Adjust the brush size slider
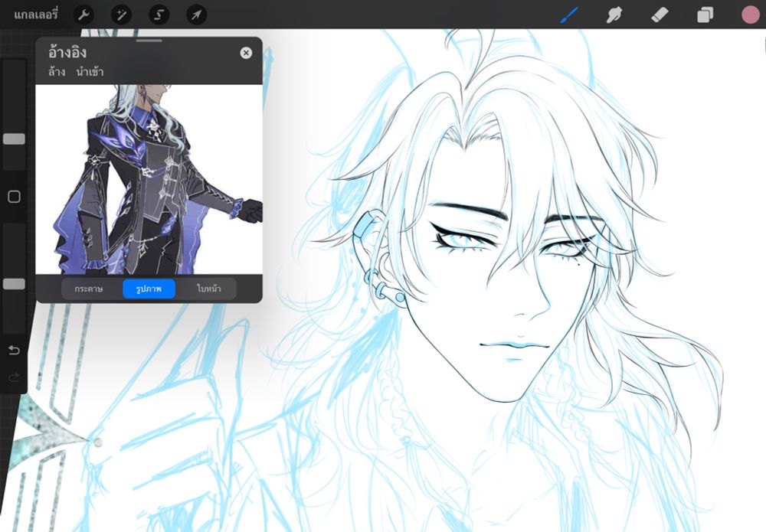This screenshot has height=532, width=766. tap(14, 139)
